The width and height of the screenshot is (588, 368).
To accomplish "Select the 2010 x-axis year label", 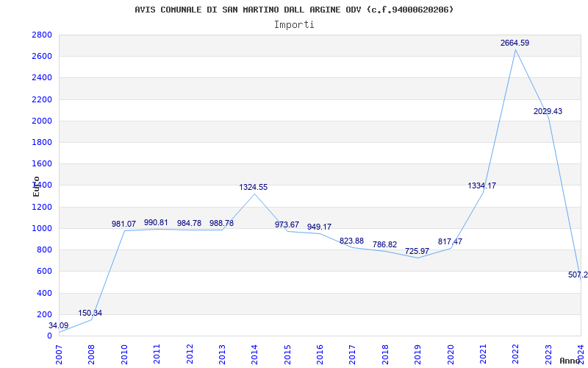I will click(x=124, y=354).
